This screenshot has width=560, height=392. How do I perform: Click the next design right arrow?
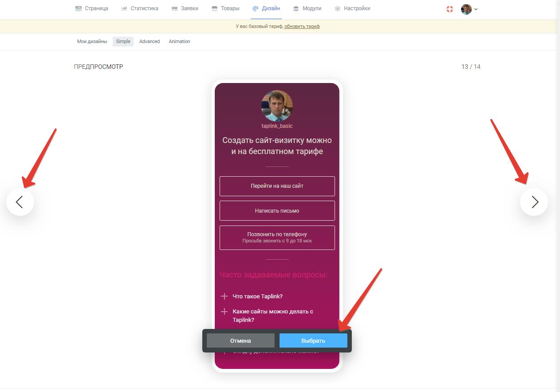coord(534,202)
